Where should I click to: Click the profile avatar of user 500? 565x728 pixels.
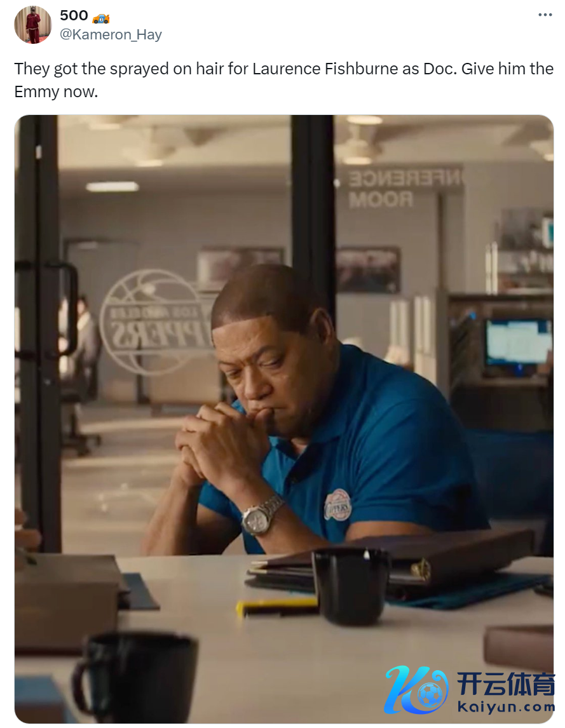[32, 25]
